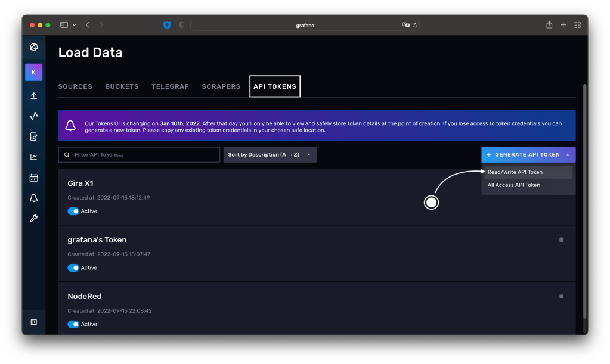This screenshot has height=364, width=610.
Task: Click the InfluxDB logo in the sidebar
Action: click(x=33, y=47)
